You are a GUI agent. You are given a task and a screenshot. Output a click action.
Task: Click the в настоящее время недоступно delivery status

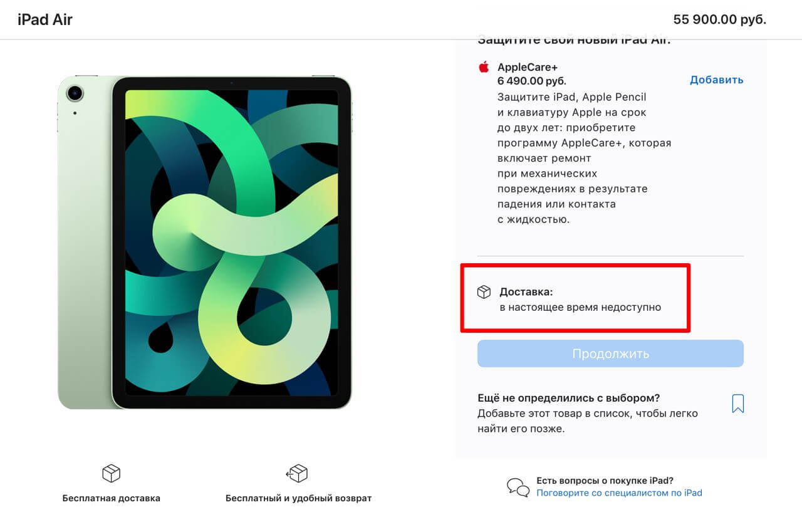coord(582,307)
